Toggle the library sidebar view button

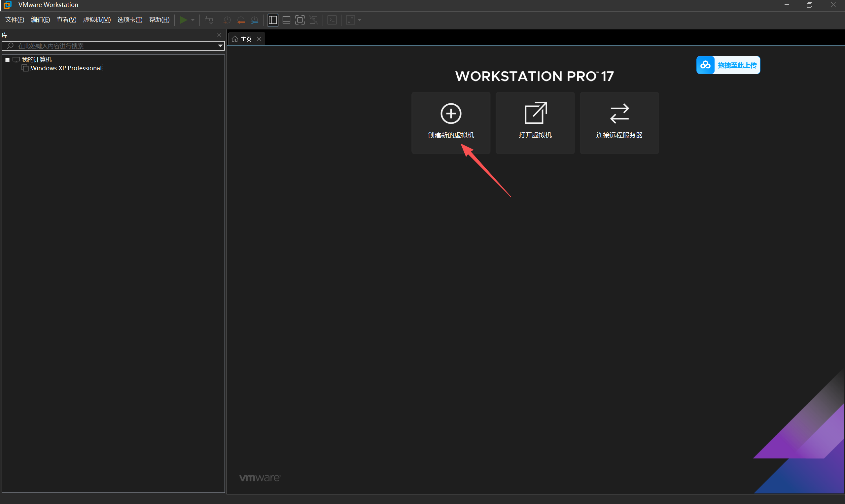[x=273, y=20]
